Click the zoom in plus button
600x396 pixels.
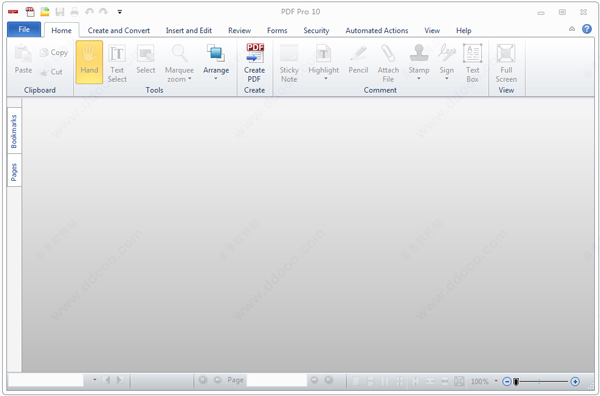(575, 381)
